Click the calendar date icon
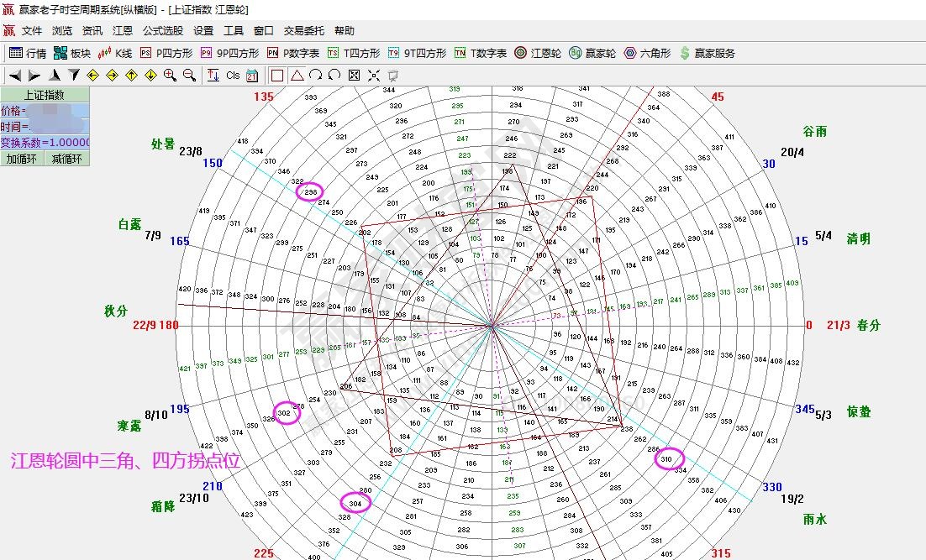 (x=251, y=76)
